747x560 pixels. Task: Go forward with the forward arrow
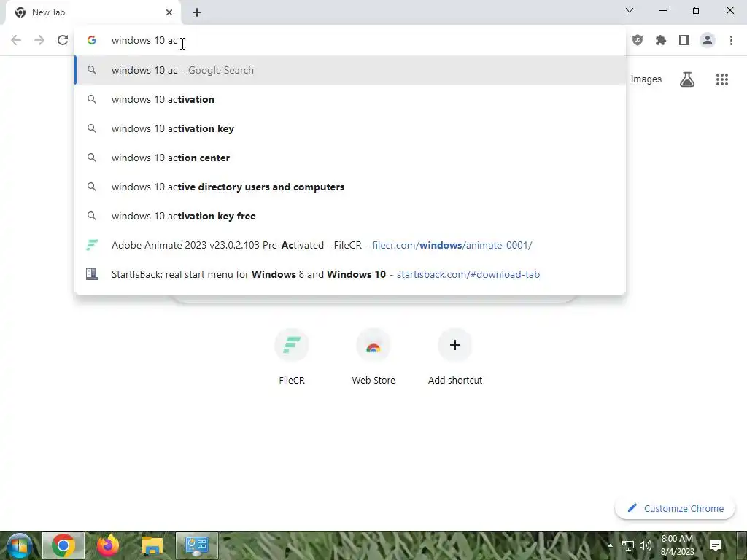pos(39,40)
